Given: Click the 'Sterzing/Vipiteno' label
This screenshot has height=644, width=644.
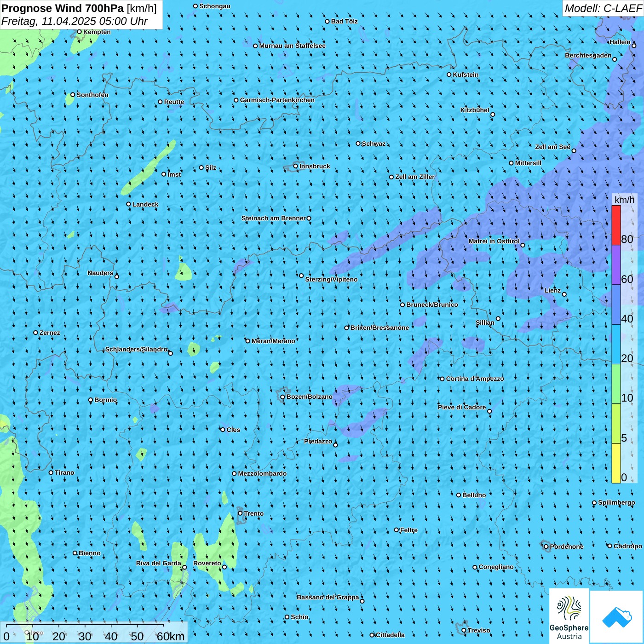Looking at the screenshot, I should [331, 279].
